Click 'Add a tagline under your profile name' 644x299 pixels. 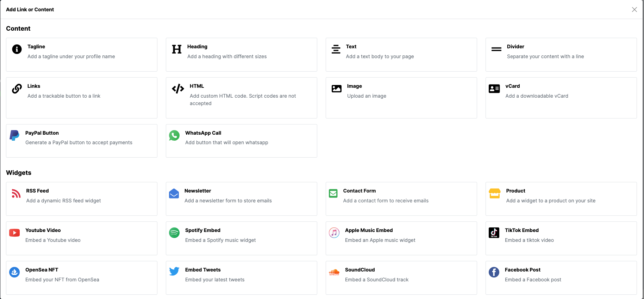(71, 56)
